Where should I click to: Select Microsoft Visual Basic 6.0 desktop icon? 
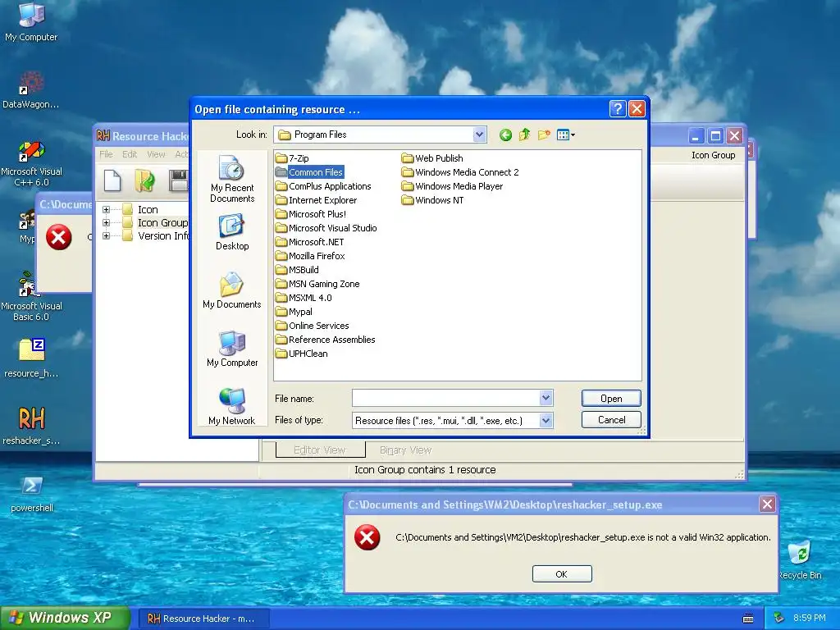click(x=31, y=297)
